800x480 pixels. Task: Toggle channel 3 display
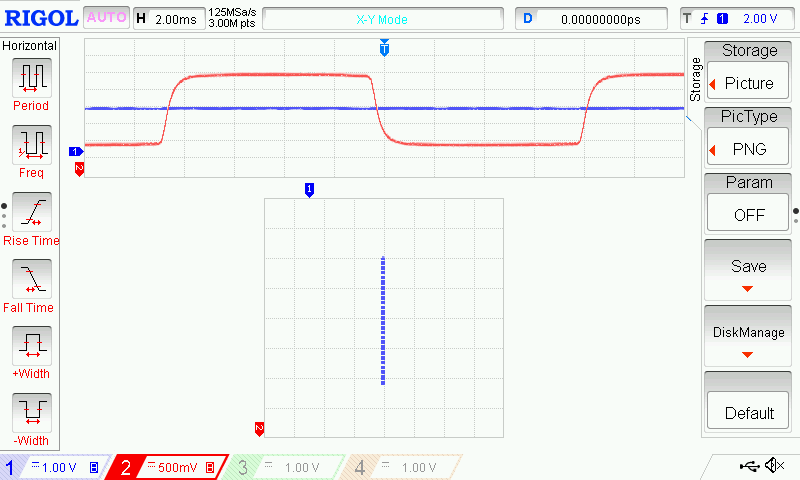(x=286, y=467)
